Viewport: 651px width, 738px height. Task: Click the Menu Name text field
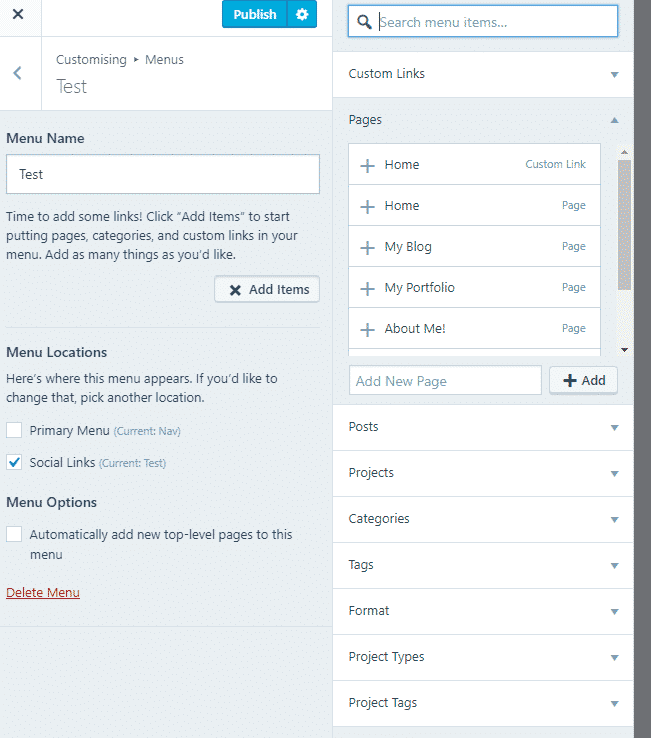[163, 174]
